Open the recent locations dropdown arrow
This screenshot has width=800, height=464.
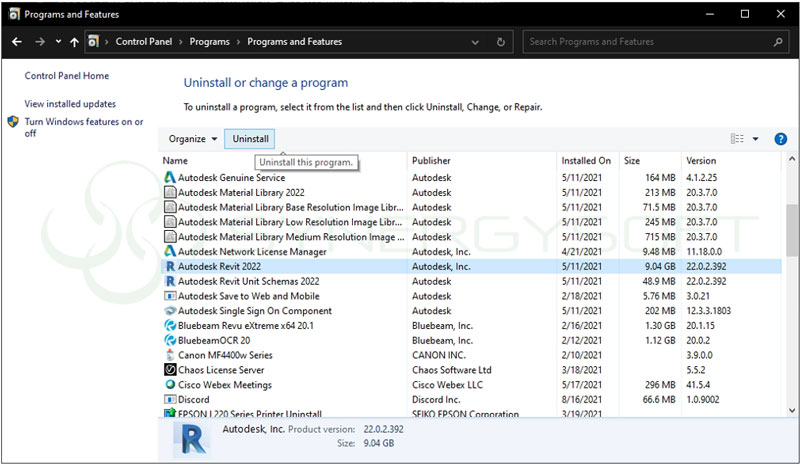point(58,41)
